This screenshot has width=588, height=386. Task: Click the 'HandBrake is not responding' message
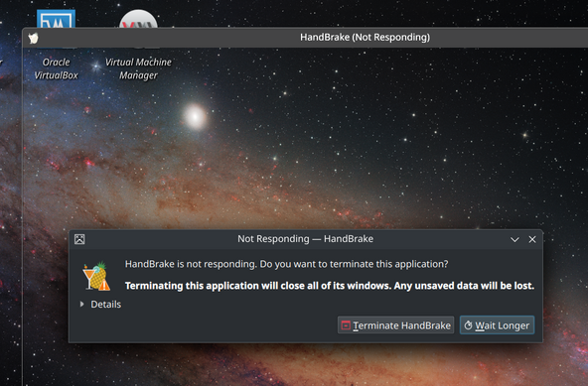[x=286, y=264]
